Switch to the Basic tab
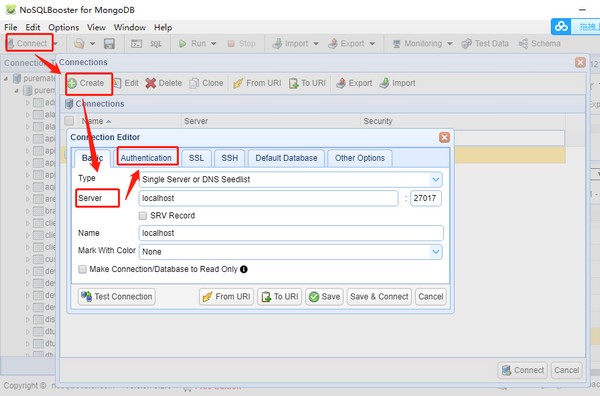 (x=92, y=158)
